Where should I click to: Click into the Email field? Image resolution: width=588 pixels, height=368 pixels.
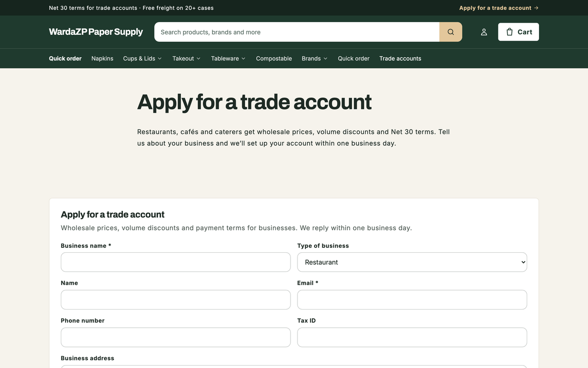[x=412, y=300]
